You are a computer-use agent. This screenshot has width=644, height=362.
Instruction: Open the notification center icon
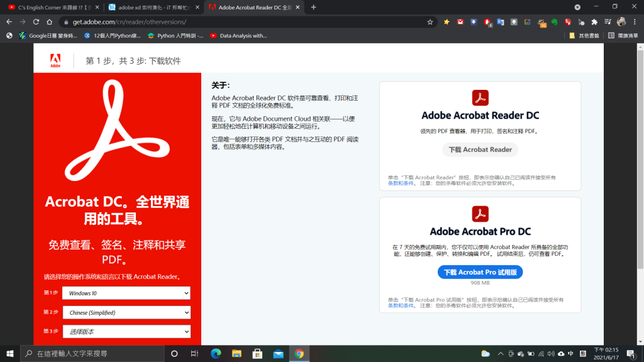631,353
